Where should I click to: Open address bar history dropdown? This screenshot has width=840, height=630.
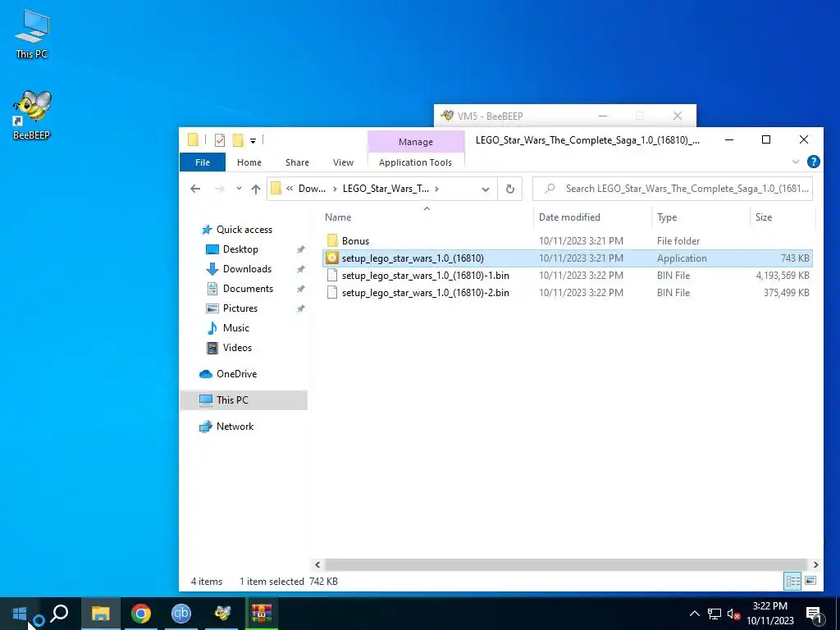coord(486,189)
